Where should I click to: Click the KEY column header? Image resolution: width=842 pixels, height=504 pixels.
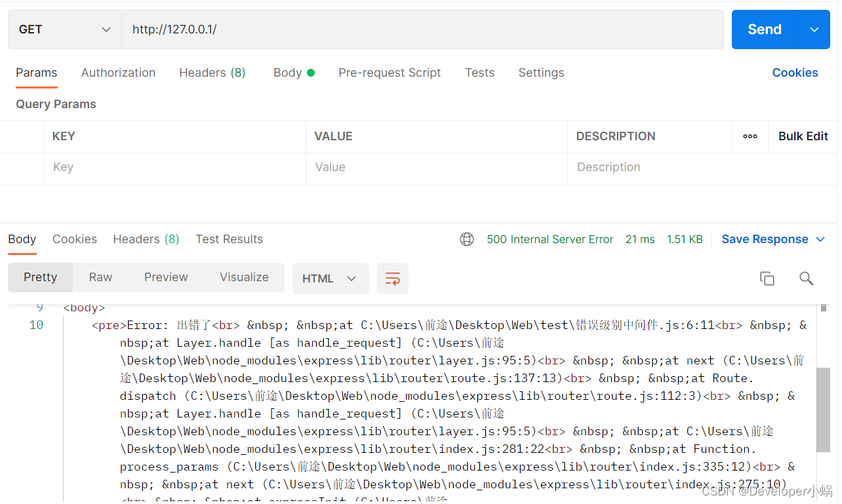(x=64, y=136)
